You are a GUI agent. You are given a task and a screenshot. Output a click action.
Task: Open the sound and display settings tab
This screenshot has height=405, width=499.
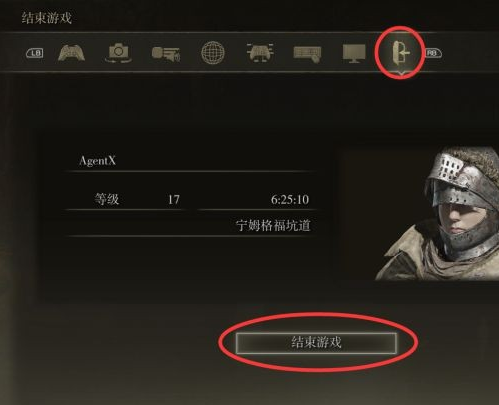tap(166, 54)
